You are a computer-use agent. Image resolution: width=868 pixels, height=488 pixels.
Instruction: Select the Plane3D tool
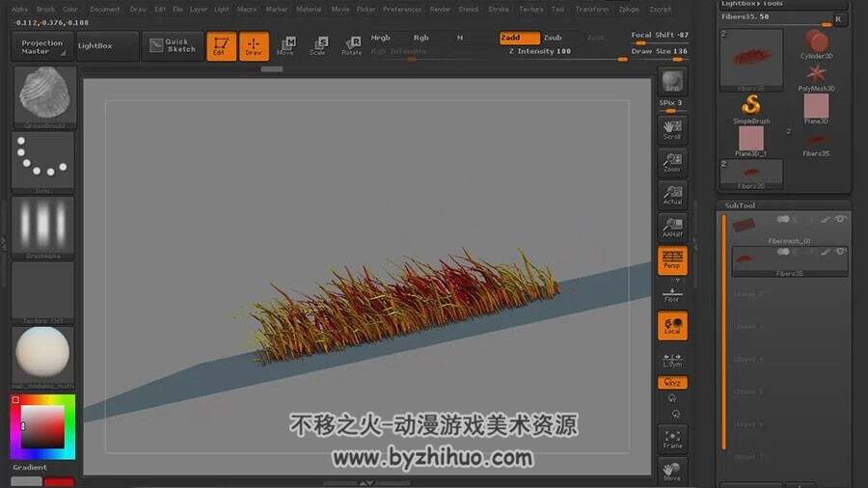tap(816, 110)
